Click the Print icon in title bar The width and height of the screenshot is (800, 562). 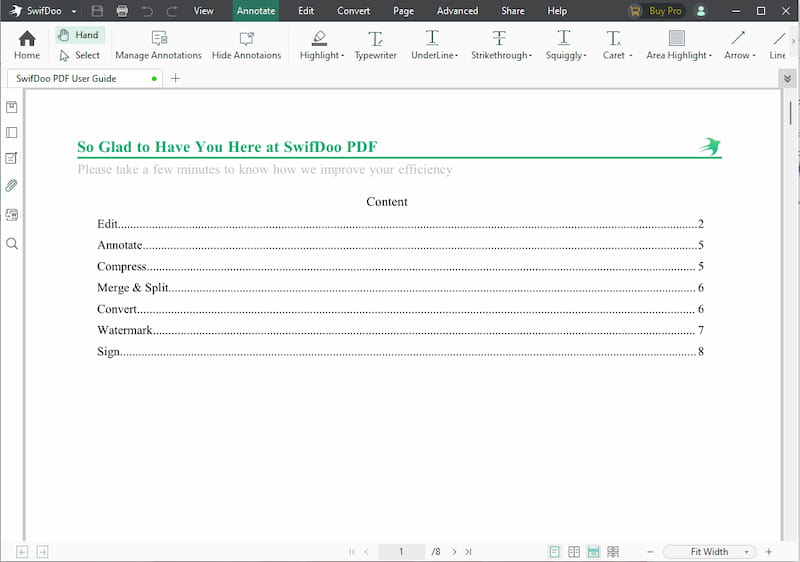point(122,11)
